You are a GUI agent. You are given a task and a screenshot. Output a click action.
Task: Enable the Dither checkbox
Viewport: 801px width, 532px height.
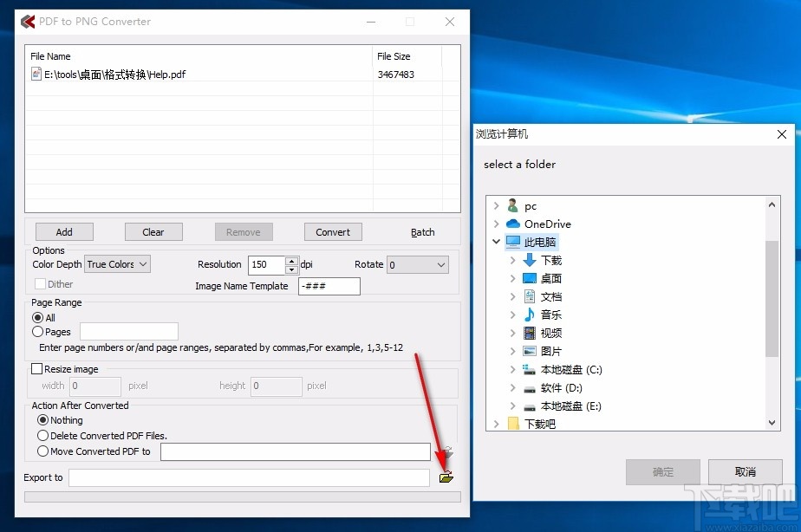[x=39, y=283]
